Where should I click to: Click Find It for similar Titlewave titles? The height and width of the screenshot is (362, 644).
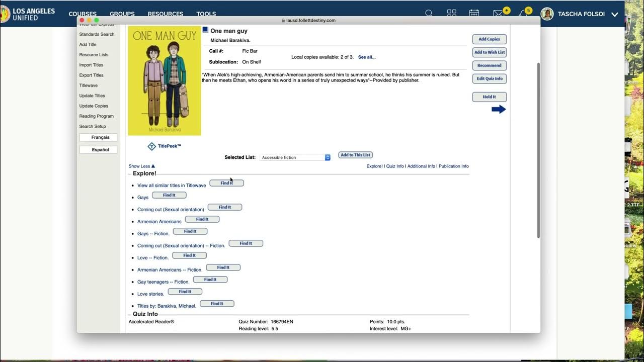click(x=227, y=183)
